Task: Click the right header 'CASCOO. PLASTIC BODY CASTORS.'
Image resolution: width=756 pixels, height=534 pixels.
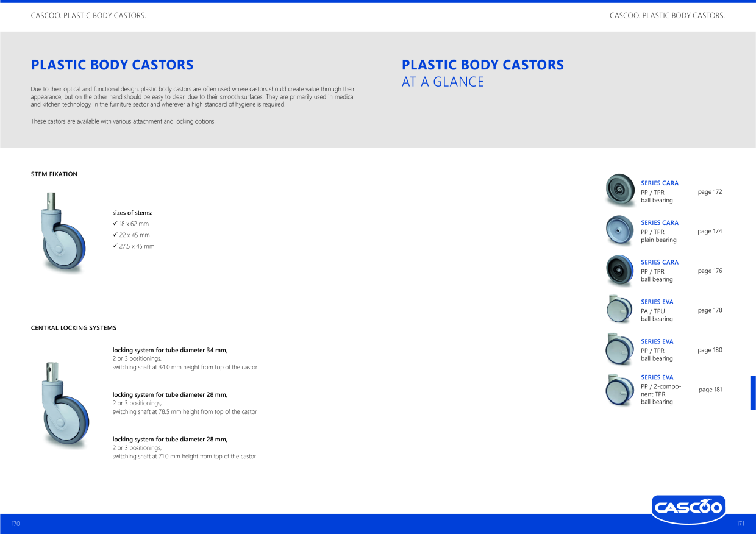Action: click(x=667, y=15)
